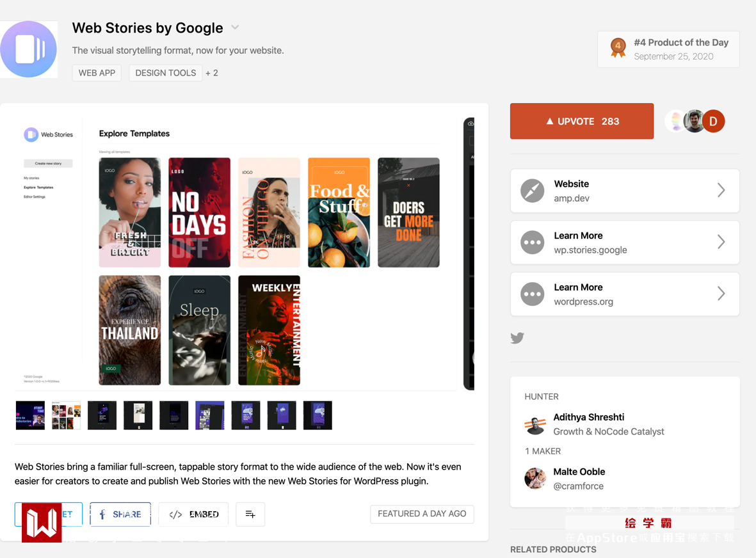Click the Facebook icon in SHARE button
The height and width of the screenshot is (558, 756).
coord(102,514)
